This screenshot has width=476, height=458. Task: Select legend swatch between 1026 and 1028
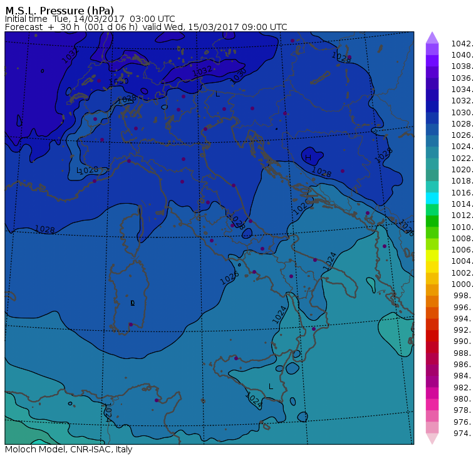coord(432,130)
